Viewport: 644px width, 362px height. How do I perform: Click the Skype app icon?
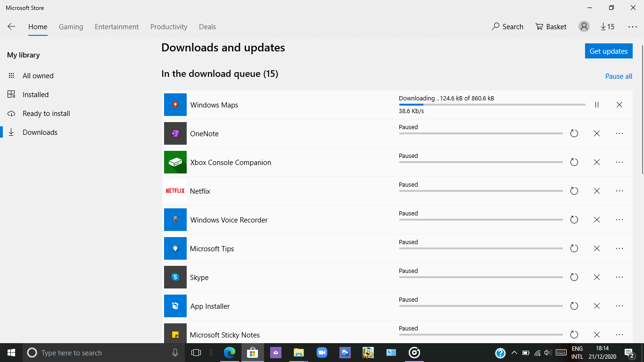click(x=175, y=277)
